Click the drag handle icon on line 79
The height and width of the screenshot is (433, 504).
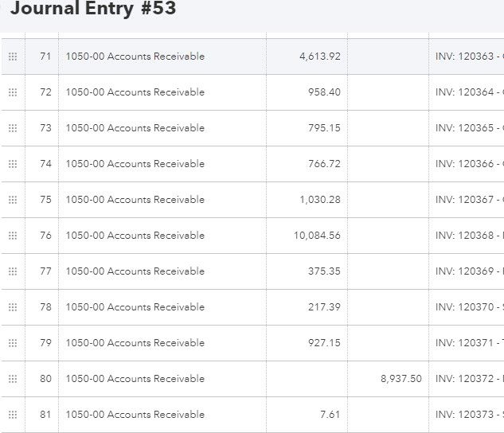[13, 343]
